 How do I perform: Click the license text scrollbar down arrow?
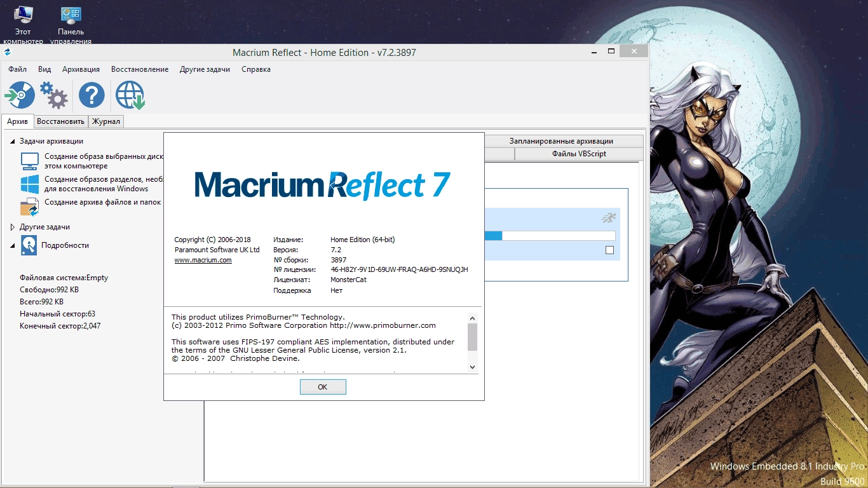click(472, 367)
